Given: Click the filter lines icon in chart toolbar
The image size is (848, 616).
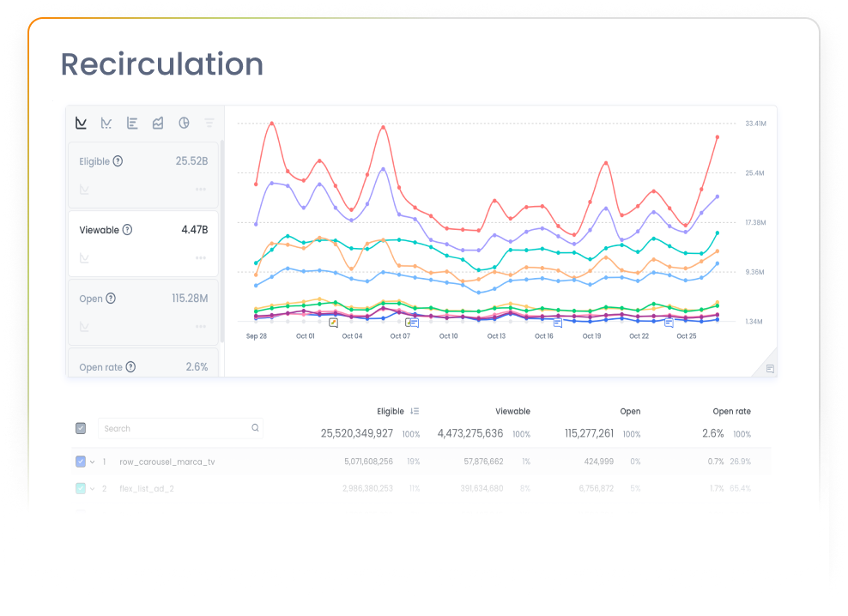Looking at the screenshot, I should [209, 124].
